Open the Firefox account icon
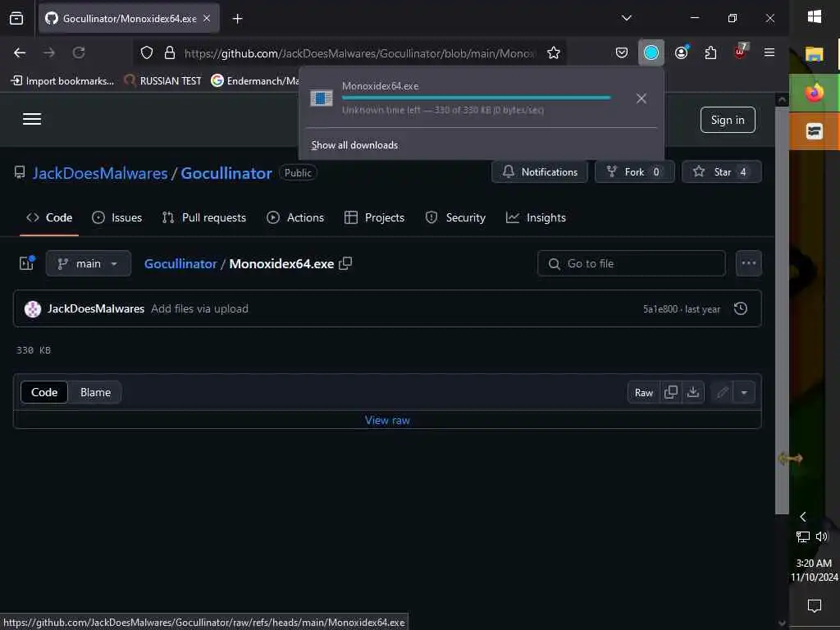 [682, 52]
